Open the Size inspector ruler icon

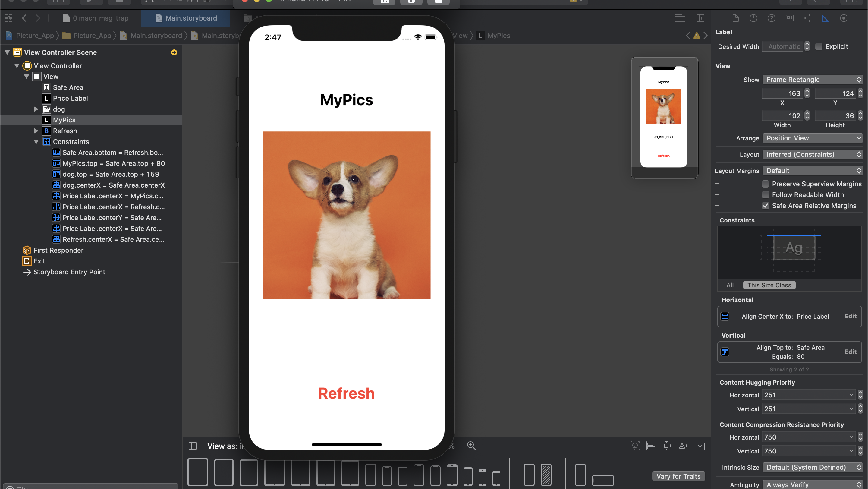tap(825, 18)
